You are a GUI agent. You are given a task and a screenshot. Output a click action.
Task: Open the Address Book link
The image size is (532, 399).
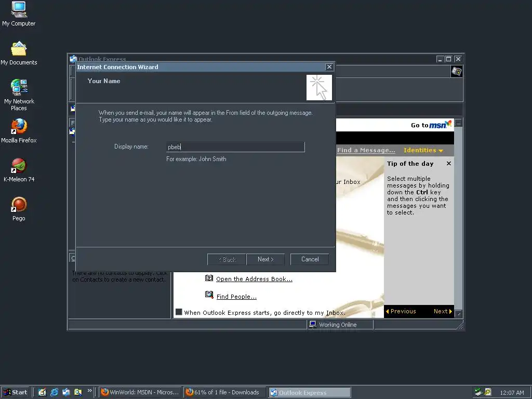[254, 279]
